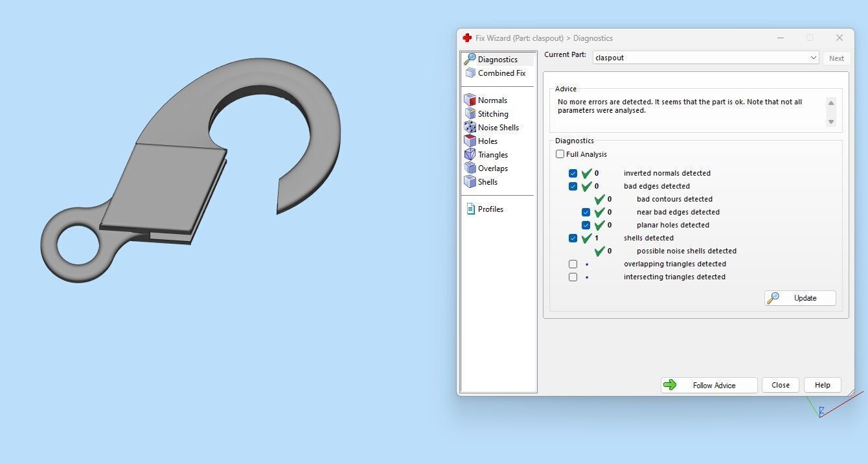Open the Normals fix icon
Image resolution: width=868 pixels, height=464 pixels.
pyautogui.click(x=470, y=100)
